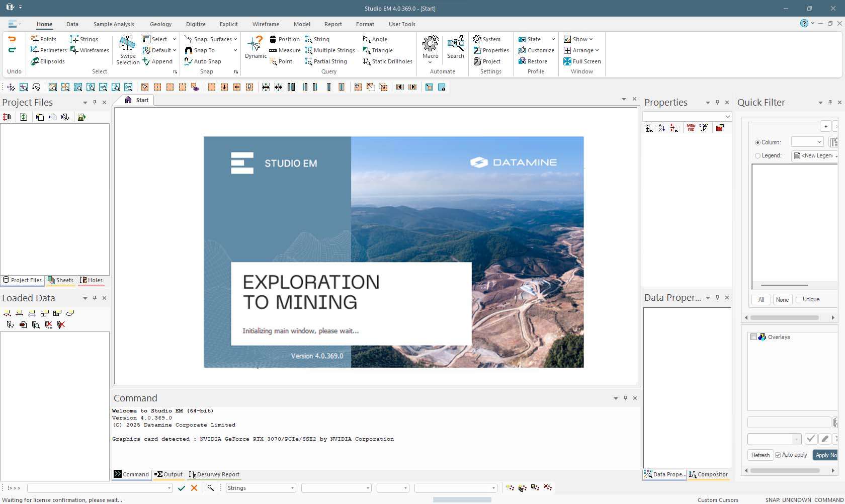Click Restore in the Profile group

pos(533,61)
